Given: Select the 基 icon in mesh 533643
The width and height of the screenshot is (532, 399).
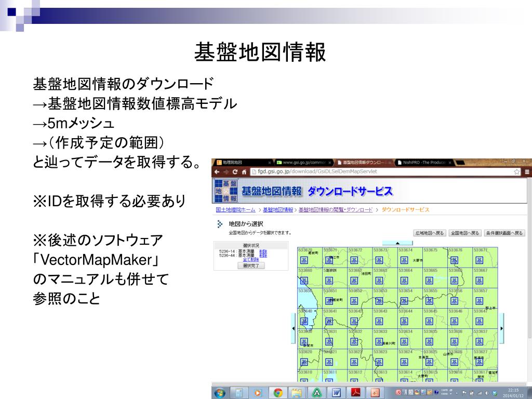Looking at the screenshot, I should pyautogui.click(x=379, y=321).
